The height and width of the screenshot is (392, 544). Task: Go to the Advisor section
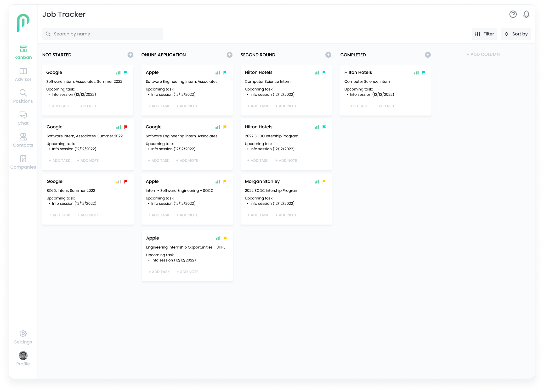tap(23, 74)
